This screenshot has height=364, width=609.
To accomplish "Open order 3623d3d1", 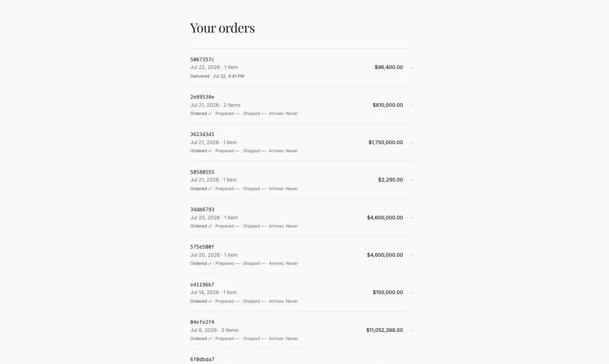I will tap(302, 142).
